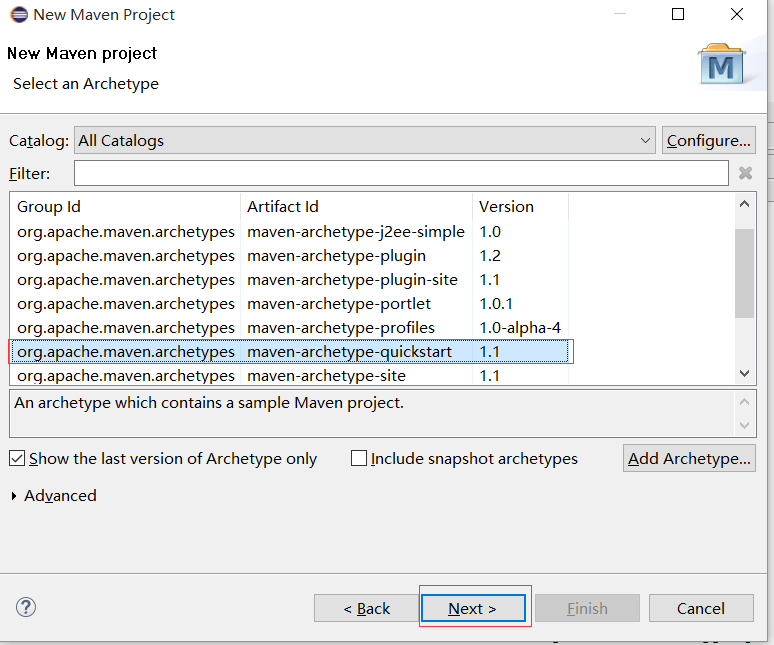Image resolution: width=774 pixels, height=645 pixels.
Task: Select maven-archetype-j2ee-simple row
Action: tap(289, 231)
